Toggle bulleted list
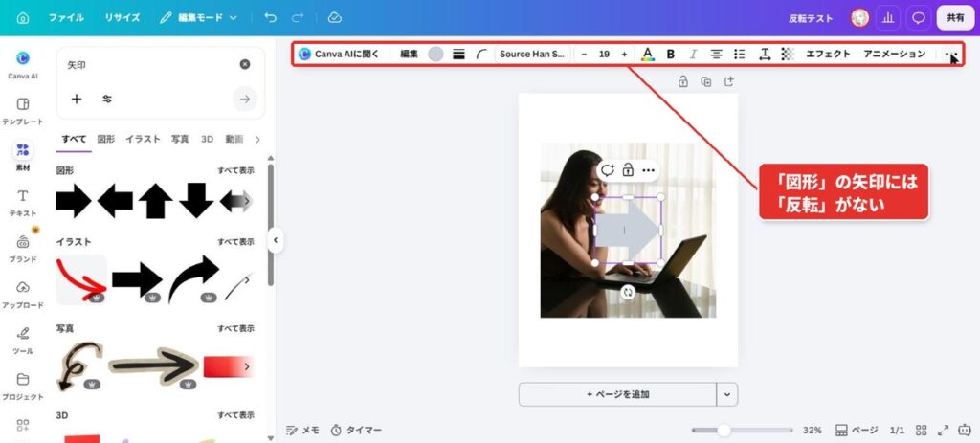The image size is (980, 443). click(x=740, y=55)
